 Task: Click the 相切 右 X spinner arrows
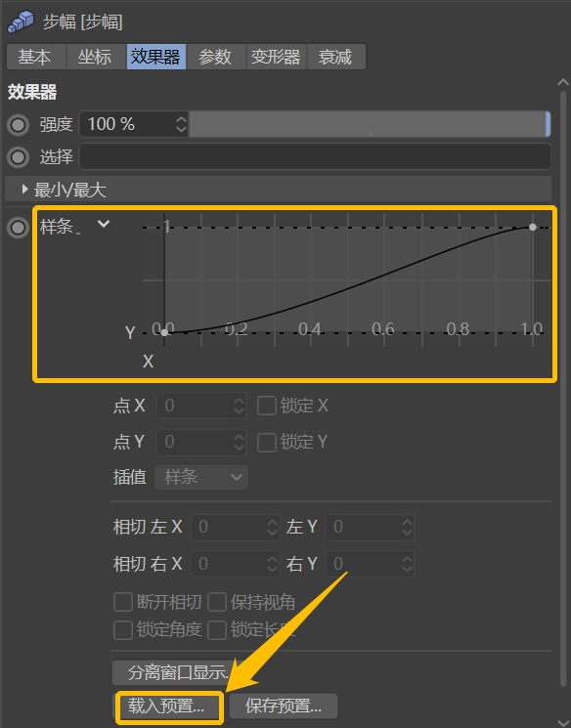[x=272, y=564]
